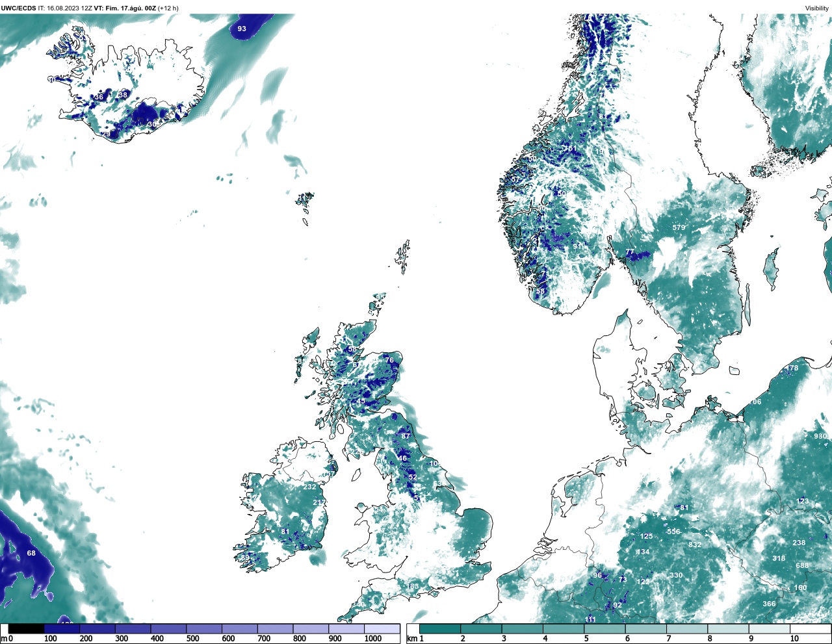Pick the 500–600 m legend color block

tap(204, 629)
